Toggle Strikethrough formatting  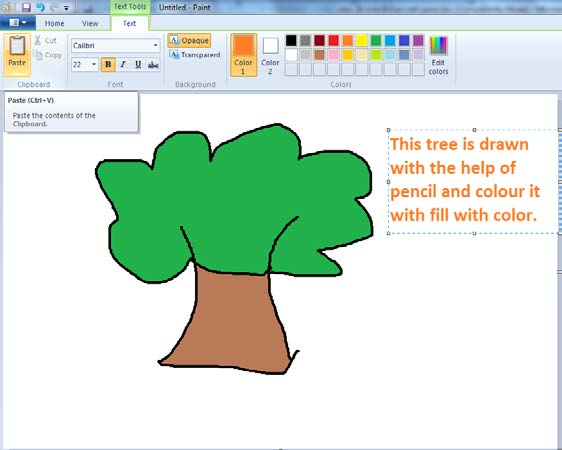coord(153,64)
